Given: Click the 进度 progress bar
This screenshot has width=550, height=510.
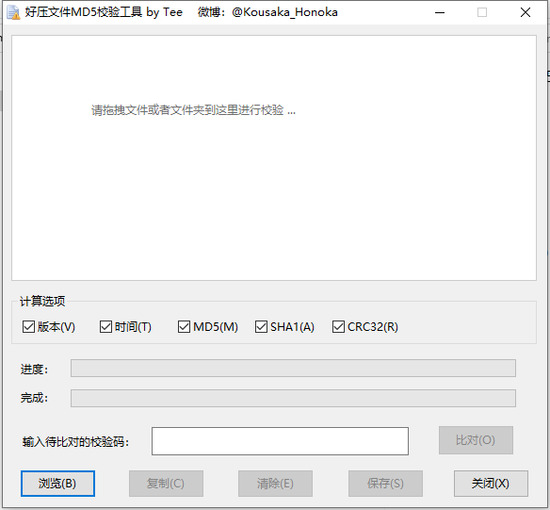Looking at the screenshot, I should click(x=293, y=368).
